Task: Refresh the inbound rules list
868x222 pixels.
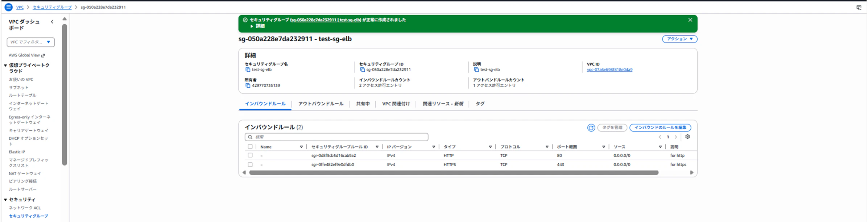Action: (x=591, y=127)
